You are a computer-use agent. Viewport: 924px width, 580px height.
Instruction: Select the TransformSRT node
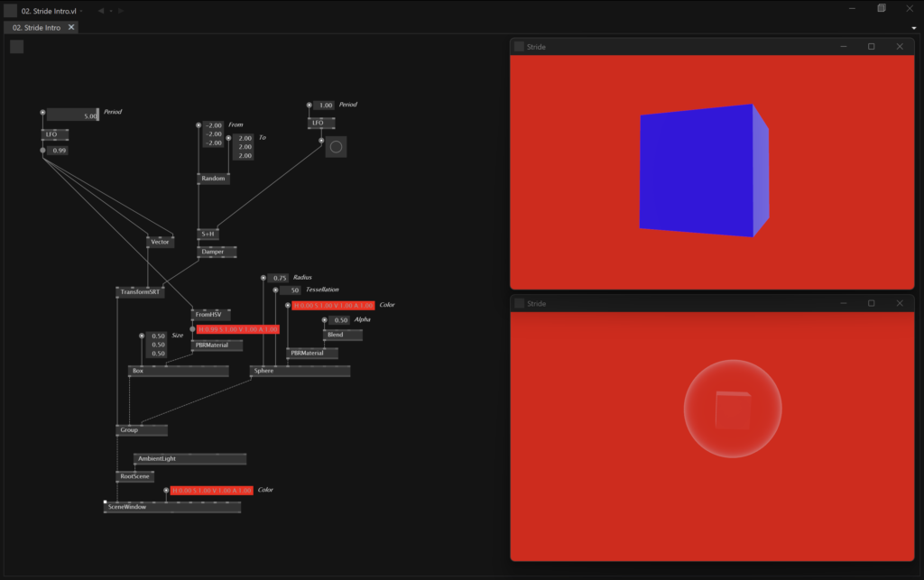[x=140, y=292]
